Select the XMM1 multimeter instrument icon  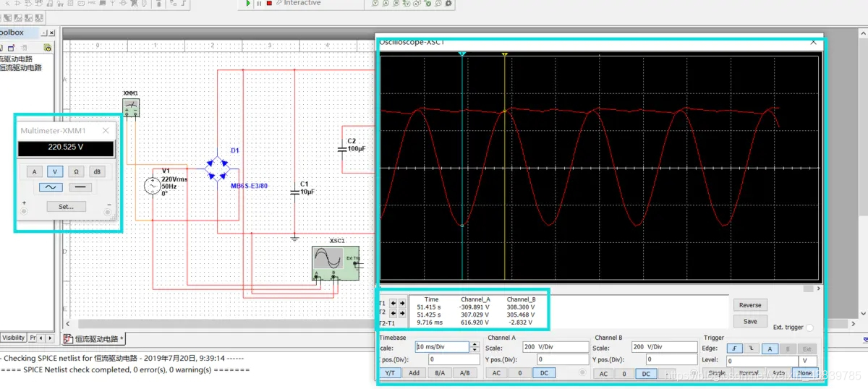pos(131,107)
